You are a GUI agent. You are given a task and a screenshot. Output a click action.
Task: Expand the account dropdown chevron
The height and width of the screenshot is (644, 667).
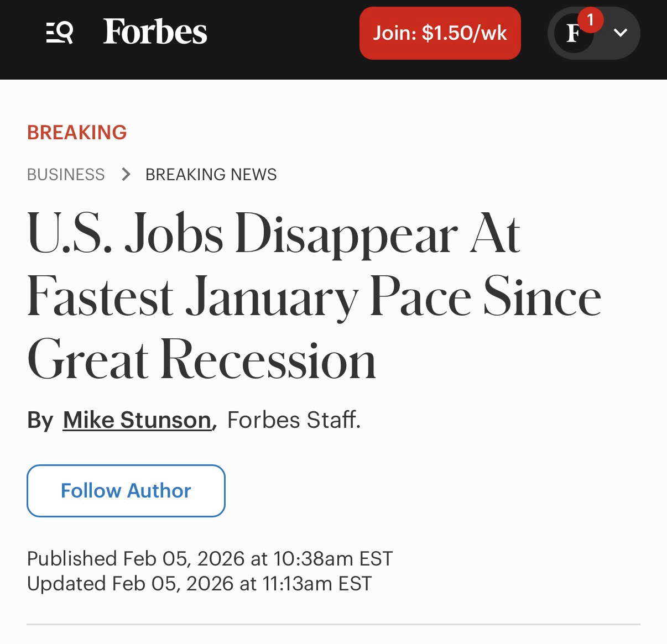[x=621, y=33]
